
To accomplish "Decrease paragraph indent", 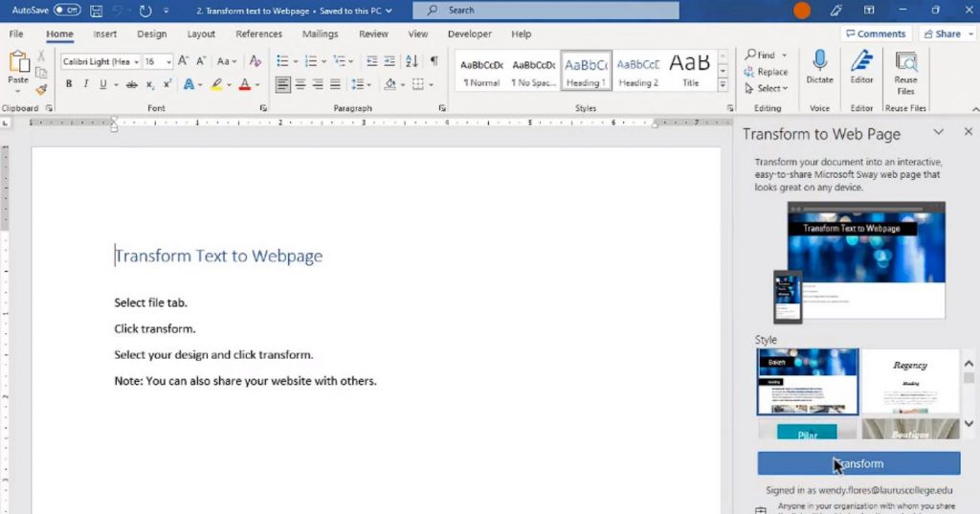I will 372,60.
